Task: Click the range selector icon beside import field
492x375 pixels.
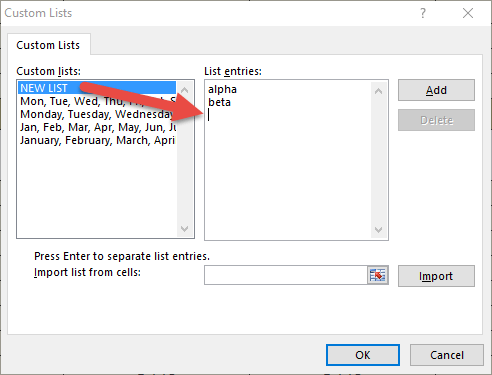Action: click(377, 275)
